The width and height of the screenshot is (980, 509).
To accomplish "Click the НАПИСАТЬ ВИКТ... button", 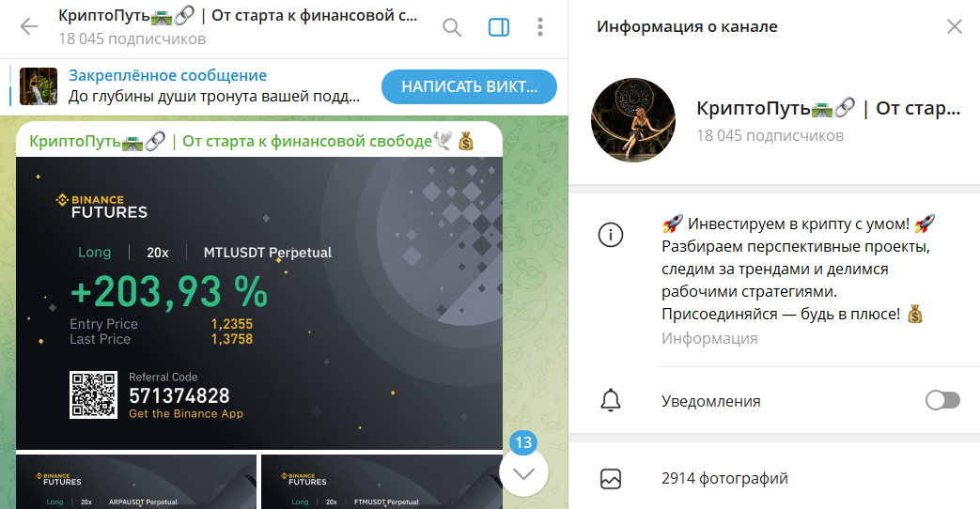I will tap(469, 86).
